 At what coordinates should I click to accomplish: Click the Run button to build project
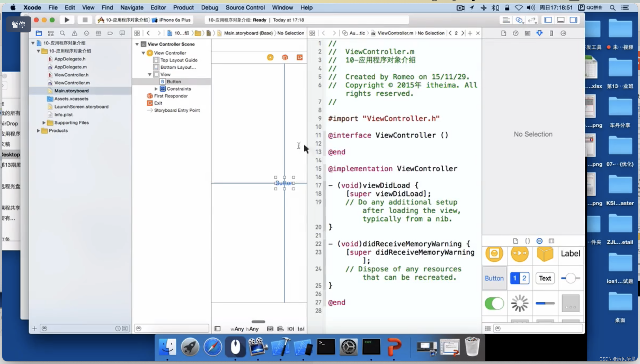pyautogui.click(x=67, y=19)
